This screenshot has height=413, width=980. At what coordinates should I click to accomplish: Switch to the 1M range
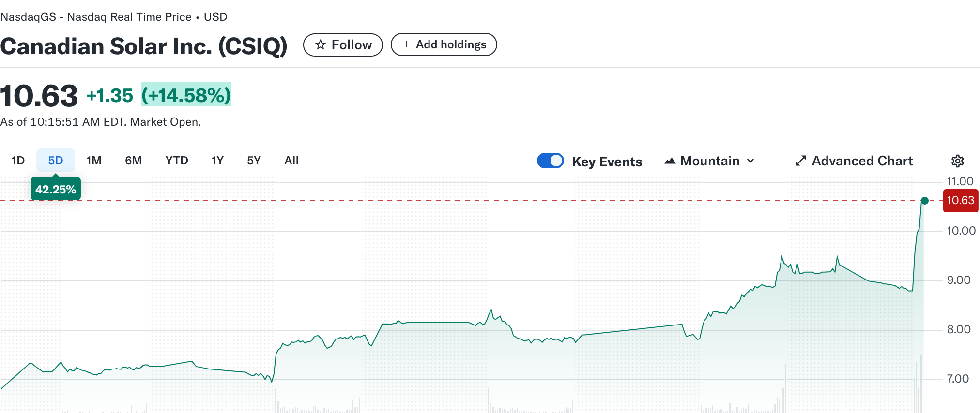point(94,161)
